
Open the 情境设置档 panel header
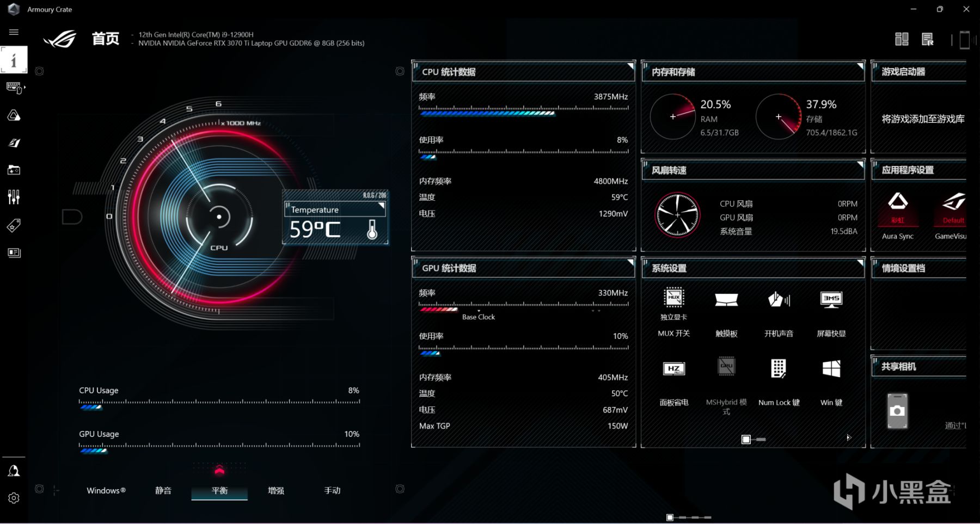click(x=918, y=268)
